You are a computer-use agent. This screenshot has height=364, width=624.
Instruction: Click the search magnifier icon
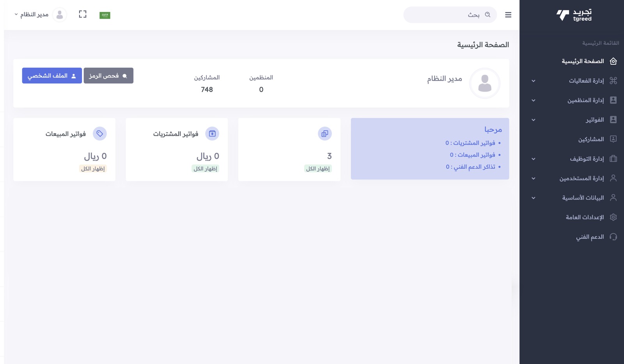[x=487, y=15]
